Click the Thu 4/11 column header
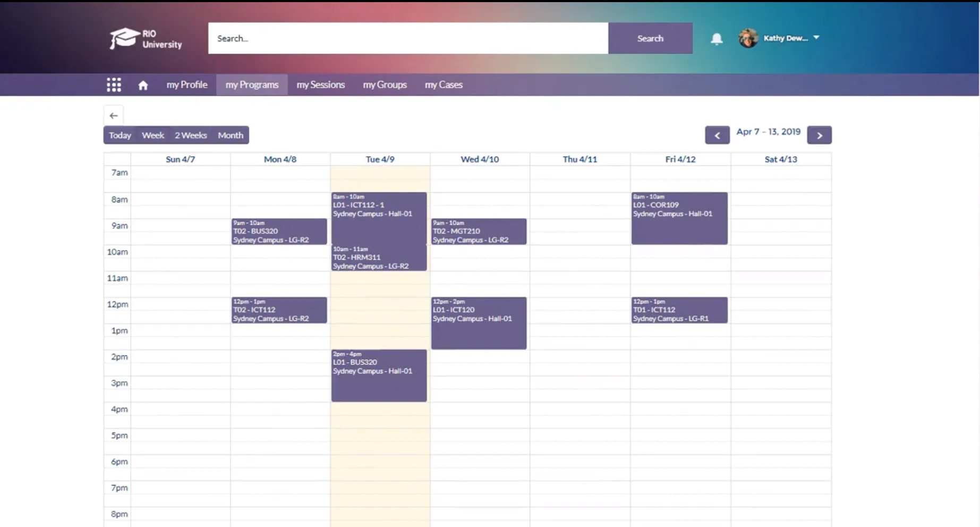 (x=580, y=159)
